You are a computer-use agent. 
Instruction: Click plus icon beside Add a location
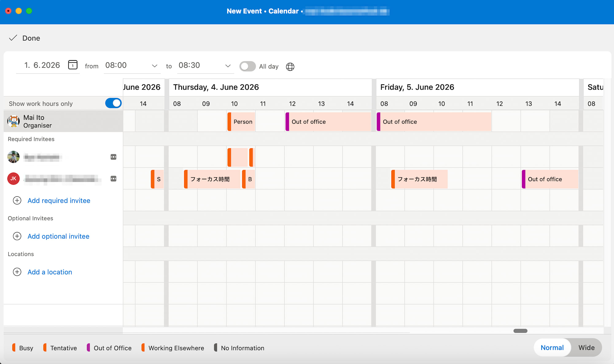pyautogui.click(x=17, y=272)
